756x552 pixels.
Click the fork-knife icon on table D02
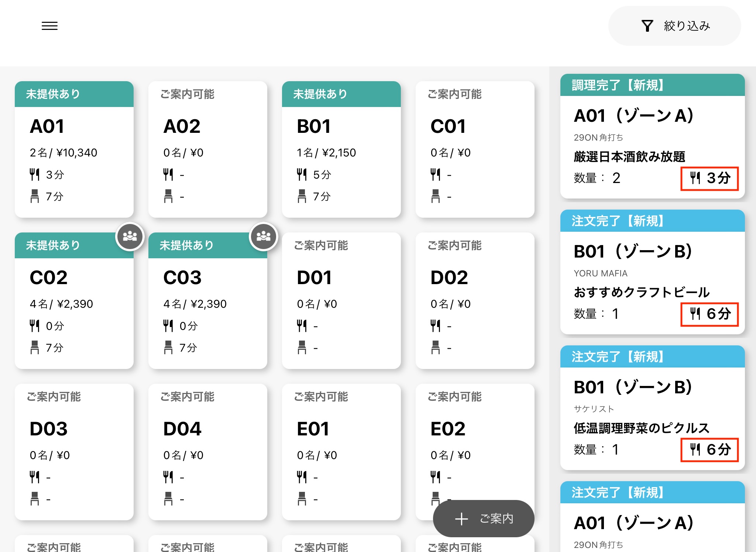(435, 326)
